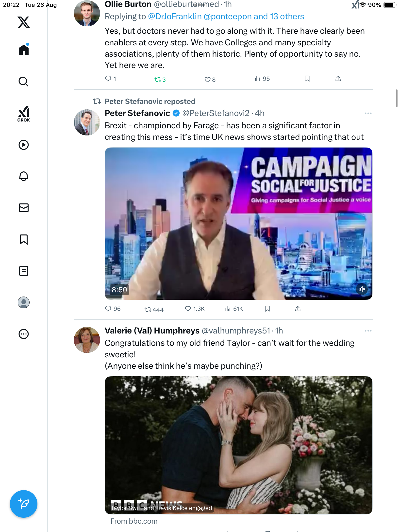Open the @DrJoFranklin mention link
399x532 pixels.
point(175,17)
